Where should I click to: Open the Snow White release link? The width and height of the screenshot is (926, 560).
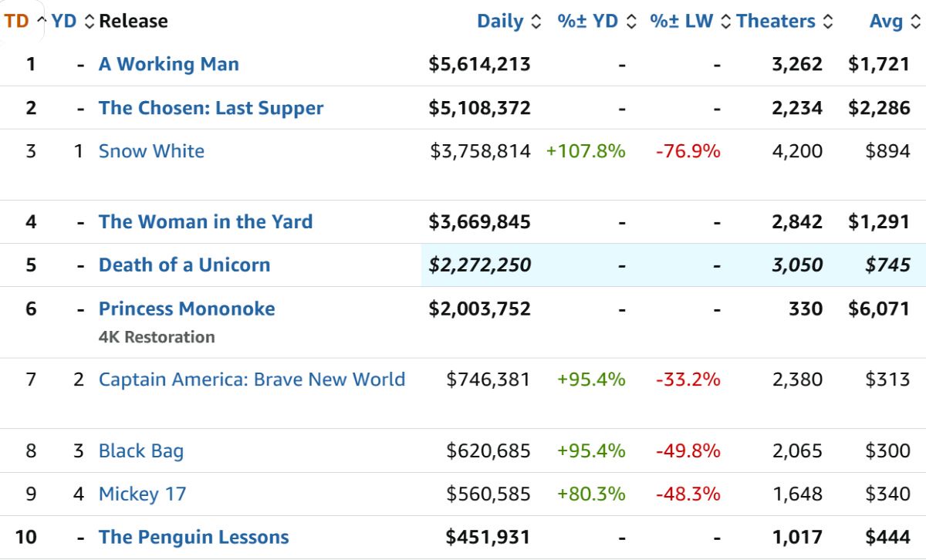(x=151, y=151)
